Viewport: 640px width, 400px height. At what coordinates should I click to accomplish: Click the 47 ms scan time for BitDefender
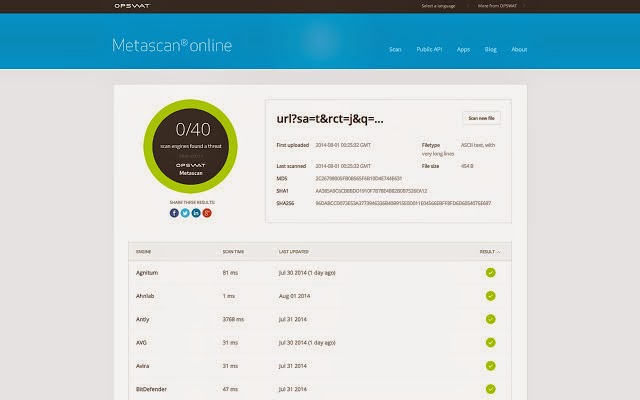pyautogui.click(x=230, y=389)
